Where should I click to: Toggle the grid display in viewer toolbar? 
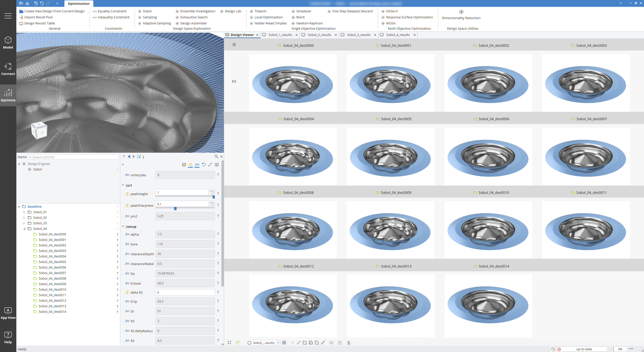(284, 342)
